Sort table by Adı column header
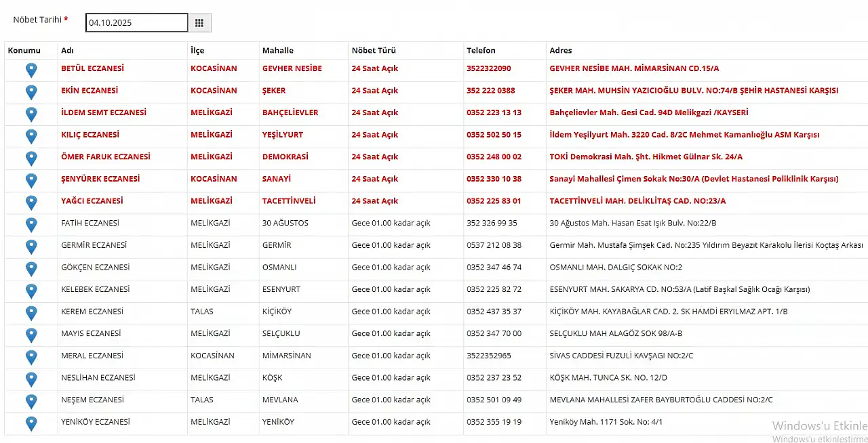 point(68,51)
